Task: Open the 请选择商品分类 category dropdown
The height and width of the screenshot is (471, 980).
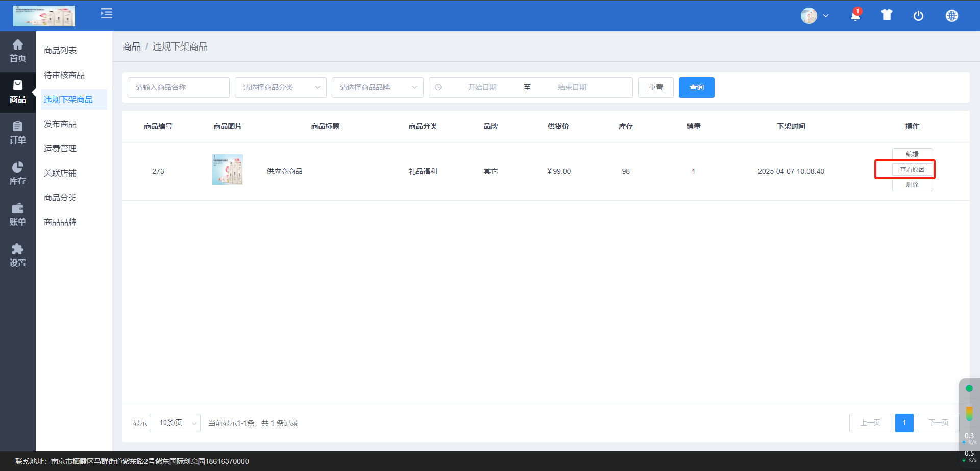Action: coord(280,87)
